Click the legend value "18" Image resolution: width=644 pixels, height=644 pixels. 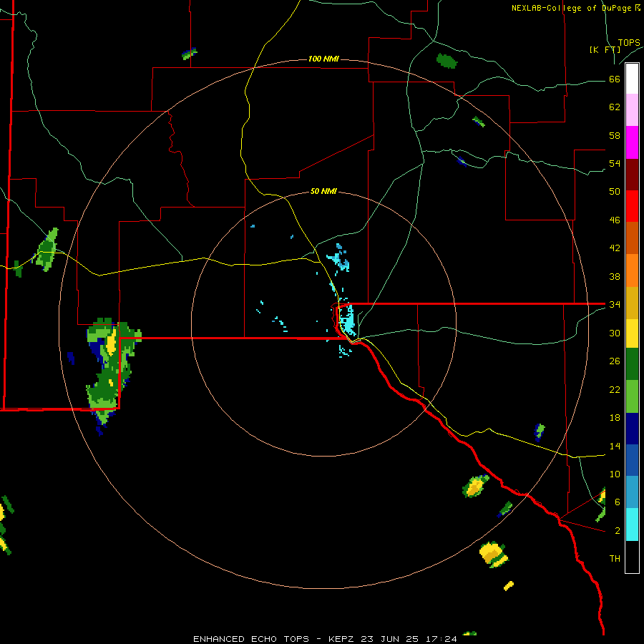click(615, 418)
